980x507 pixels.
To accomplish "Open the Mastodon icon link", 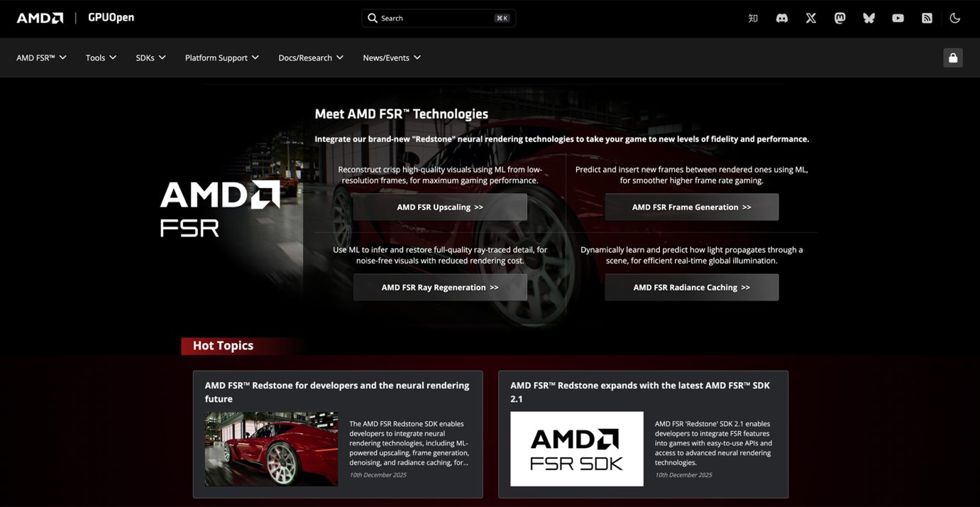I will tap(840, 18).
